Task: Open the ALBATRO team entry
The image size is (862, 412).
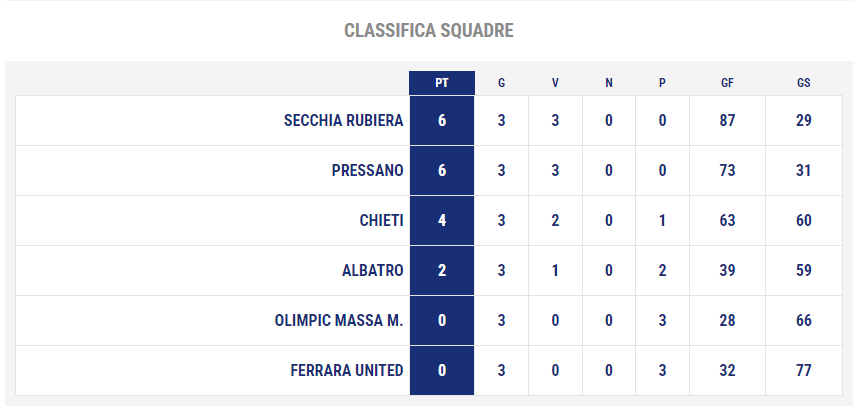Action: (373, 271)
